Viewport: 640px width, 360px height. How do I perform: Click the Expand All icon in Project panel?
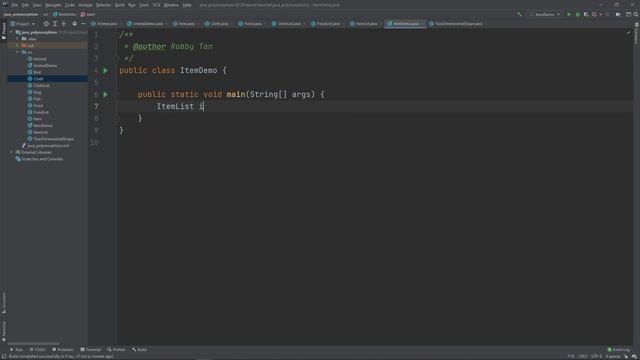coord(55,24)
